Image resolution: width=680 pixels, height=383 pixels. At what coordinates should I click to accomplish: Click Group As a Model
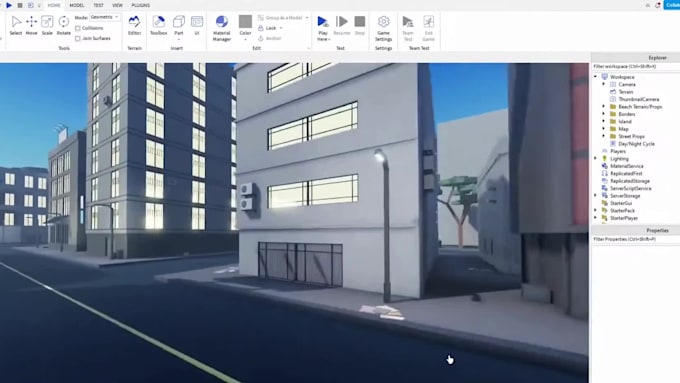[280, 18]
